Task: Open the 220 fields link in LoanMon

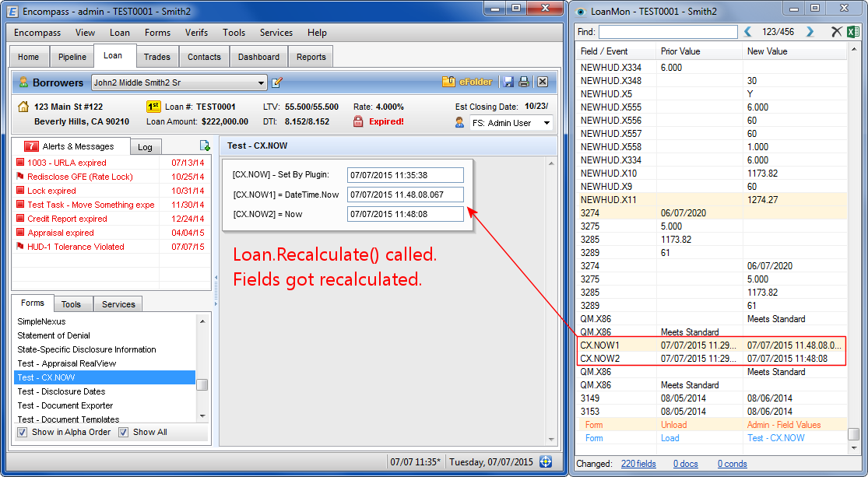Action: coord(638,464)
